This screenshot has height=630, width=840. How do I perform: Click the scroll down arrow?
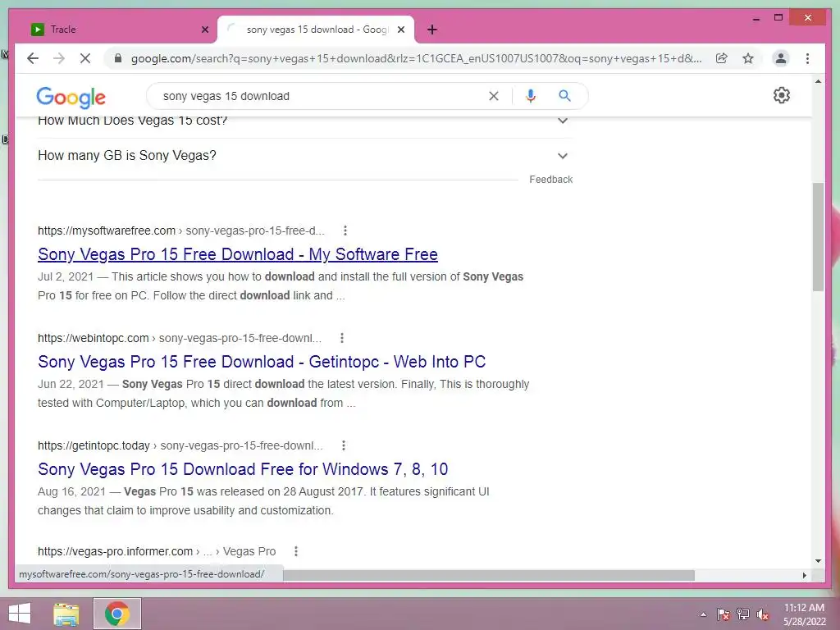point(818,561)
